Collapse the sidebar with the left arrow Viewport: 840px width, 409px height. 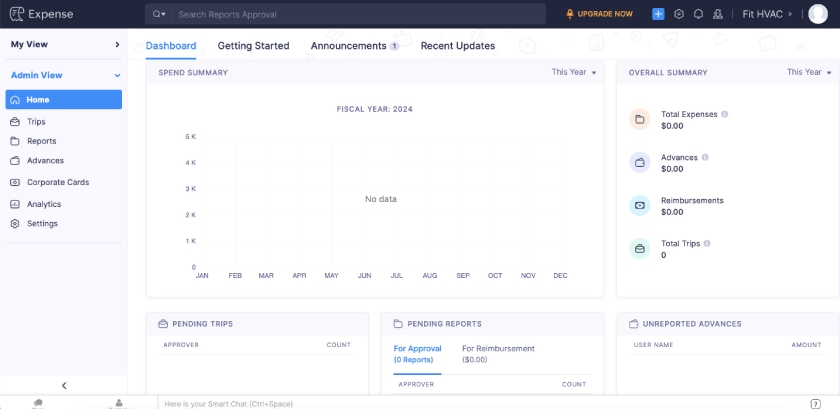pos(64,385)
